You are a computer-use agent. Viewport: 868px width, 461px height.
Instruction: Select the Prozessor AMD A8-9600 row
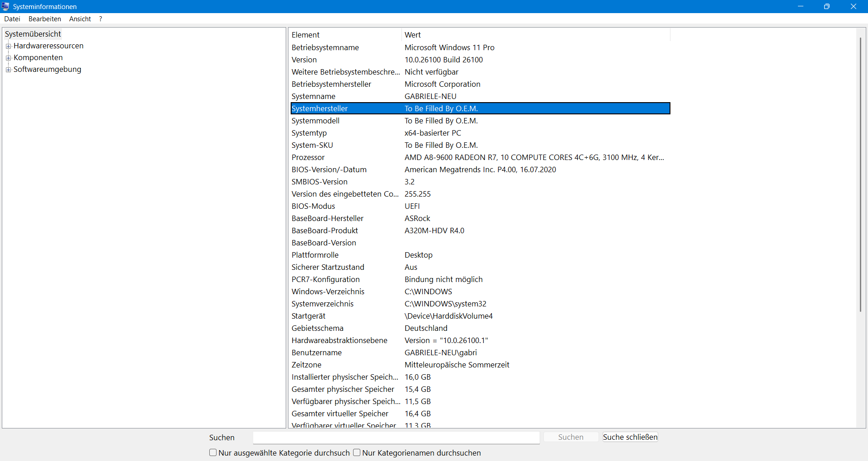pos(480,157)
